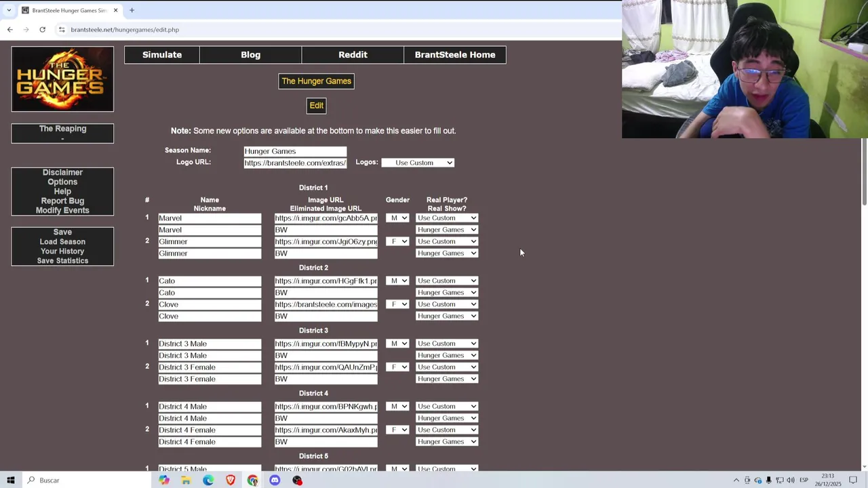Open tab search dropdown arrow
Viewport: 868px width, 488px height.
[x=9, y=10]
